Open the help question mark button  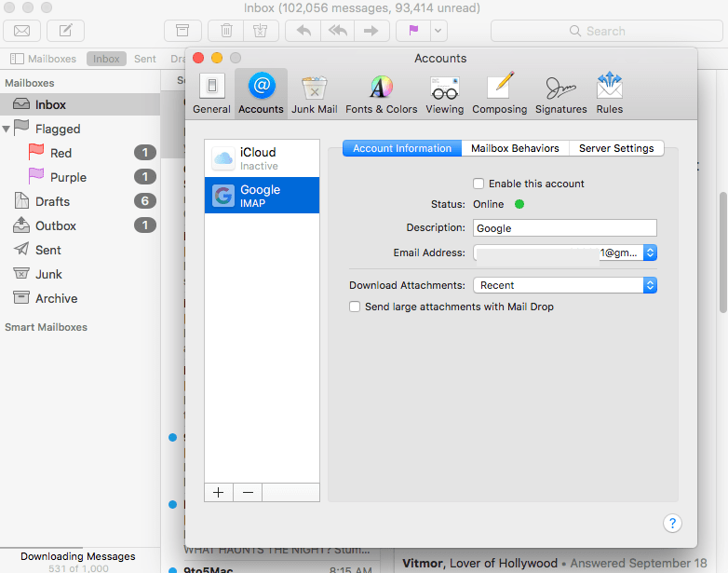pos(673,523)
